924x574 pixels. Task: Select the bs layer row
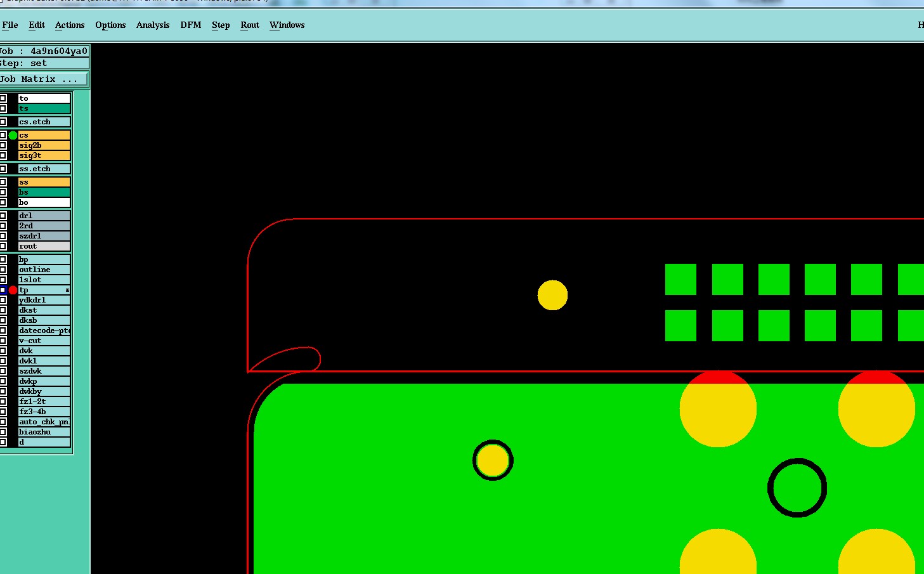(44, 192)
